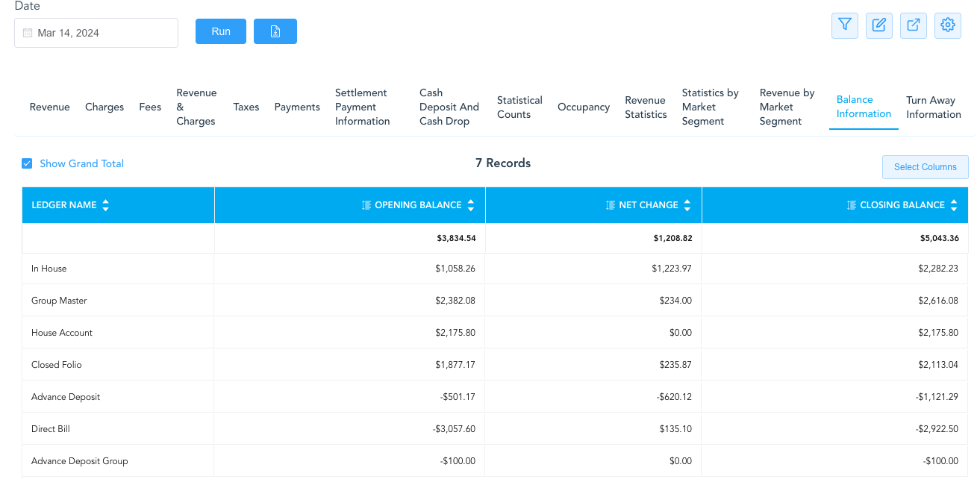This screenshot has width=980, height=485.
Task: Open the settings gear icon
Action: point(947,25)
